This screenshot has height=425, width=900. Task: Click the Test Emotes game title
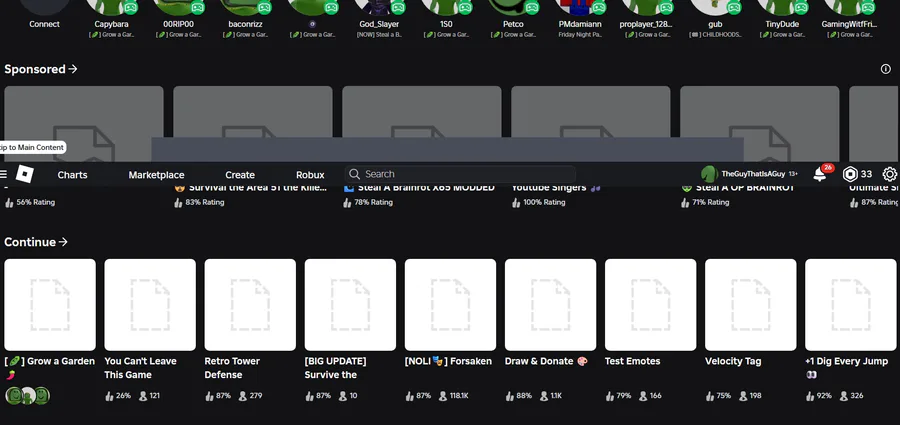(x=633, y=361)
